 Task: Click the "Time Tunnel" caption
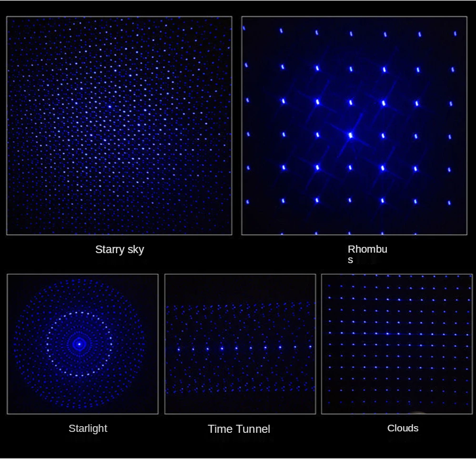(239, 429)
